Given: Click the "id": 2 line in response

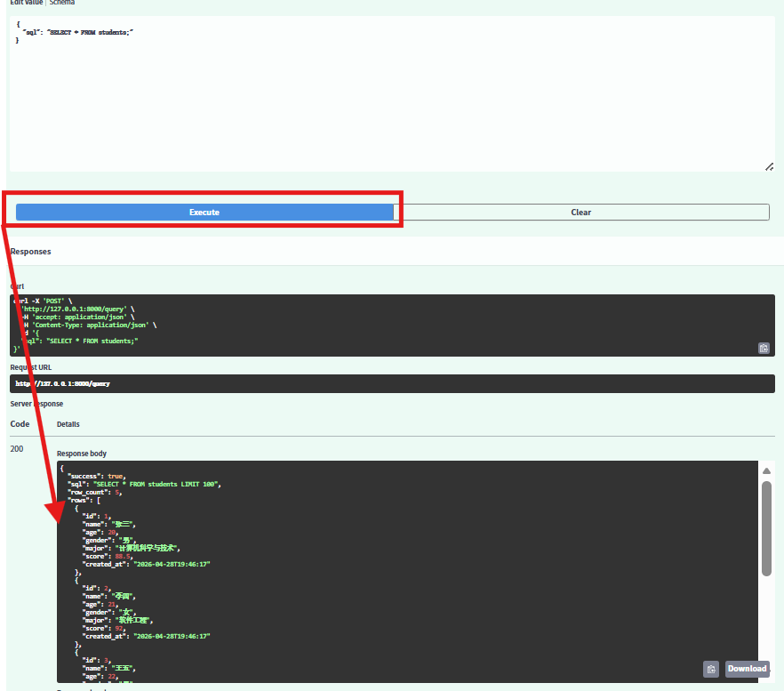Looking at the screenshot, I should [97, 589].
